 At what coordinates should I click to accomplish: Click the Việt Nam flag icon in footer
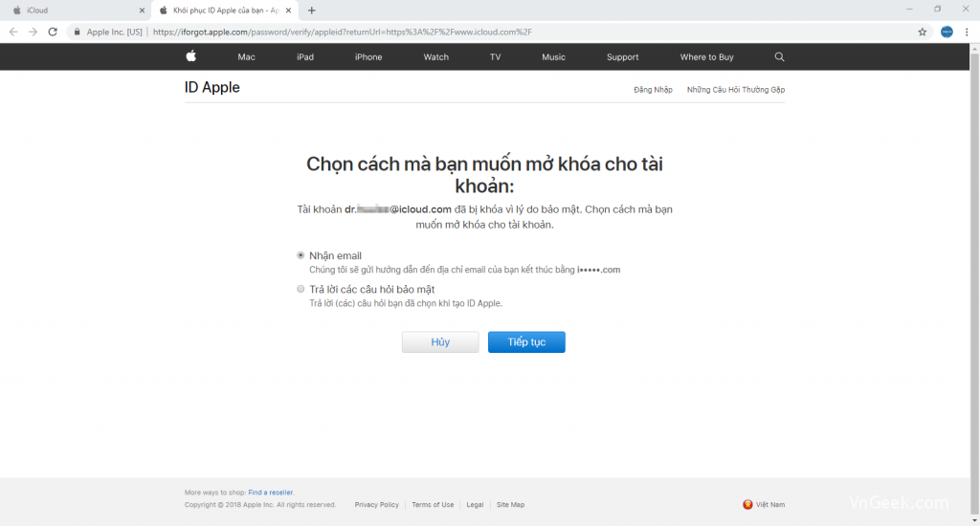coord(747,504)
